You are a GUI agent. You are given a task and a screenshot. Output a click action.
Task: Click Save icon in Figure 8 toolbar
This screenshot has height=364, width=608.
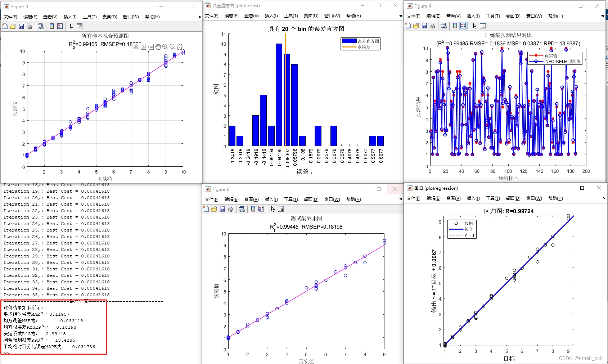tap(222, 209)
